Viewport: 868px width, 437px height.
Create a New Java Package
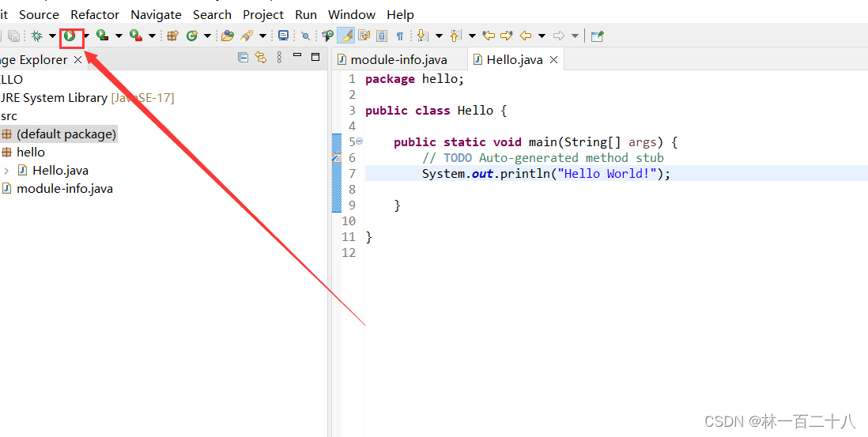[x=172, y=36]
